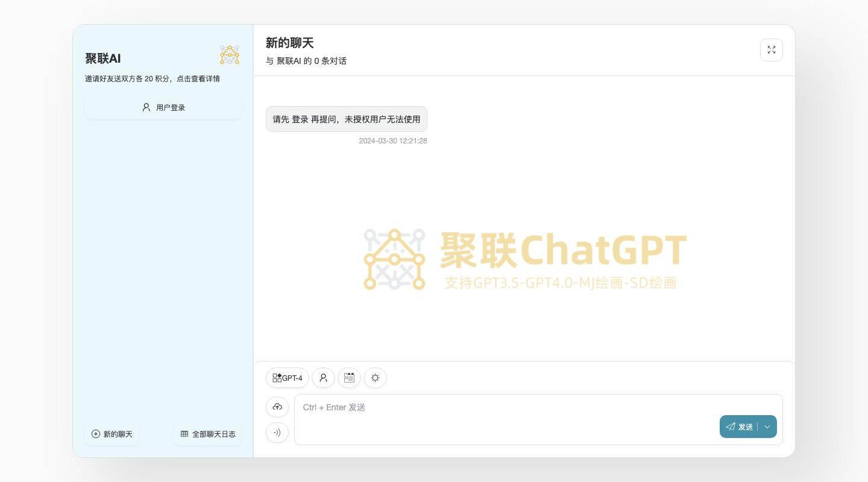Activate the voice input icon
This screenshot has height=482, width=868.
click(277, 433)
